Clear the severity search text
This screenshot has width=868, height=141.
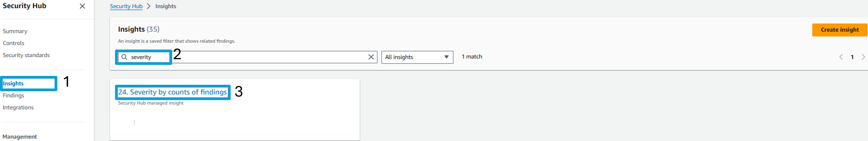click(371, 57)
